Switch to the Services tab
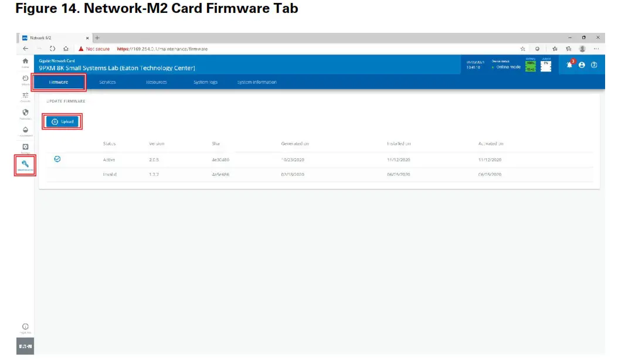 point(107,82)
